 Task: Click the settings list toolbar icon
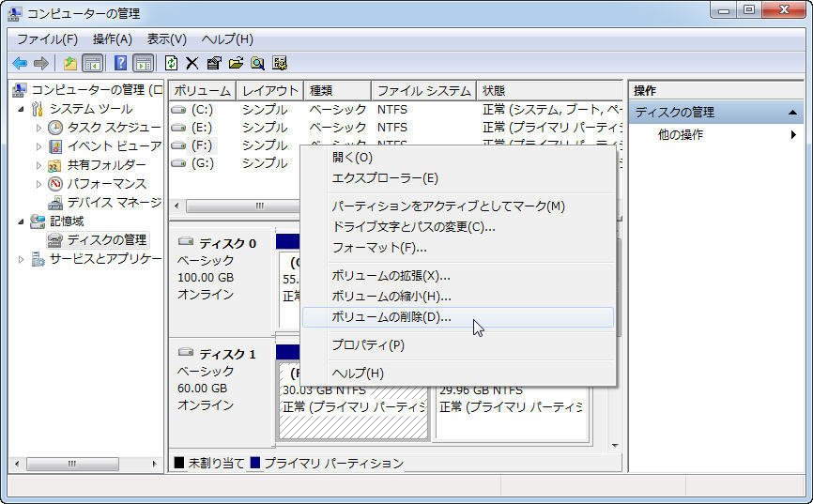coord(280,64)
